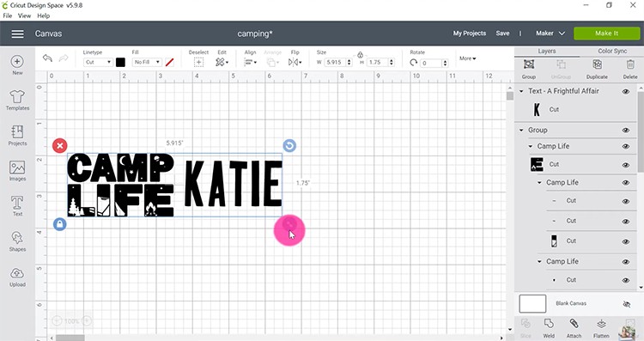Click the height size input field
Viewport: 644px width, 341px height.
pyautogui.click(x=377, y=63)
